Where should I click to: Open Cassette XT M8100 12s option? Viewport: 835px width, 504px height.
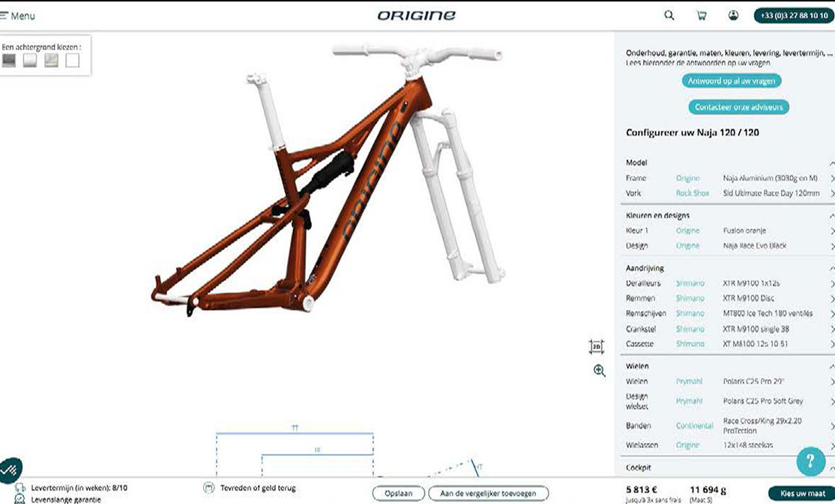(729, 344)
